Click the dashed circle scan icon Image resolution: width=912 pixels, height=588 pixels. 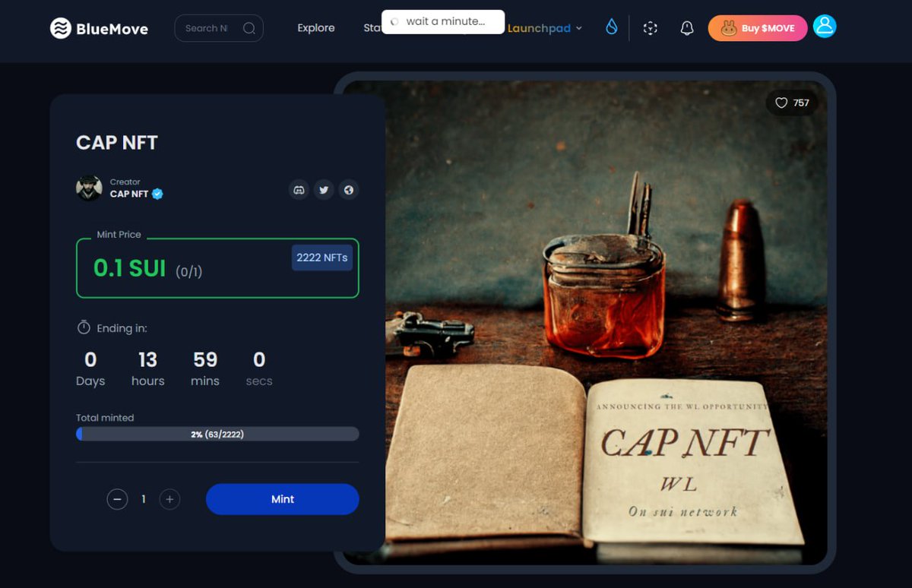(650, 28)
